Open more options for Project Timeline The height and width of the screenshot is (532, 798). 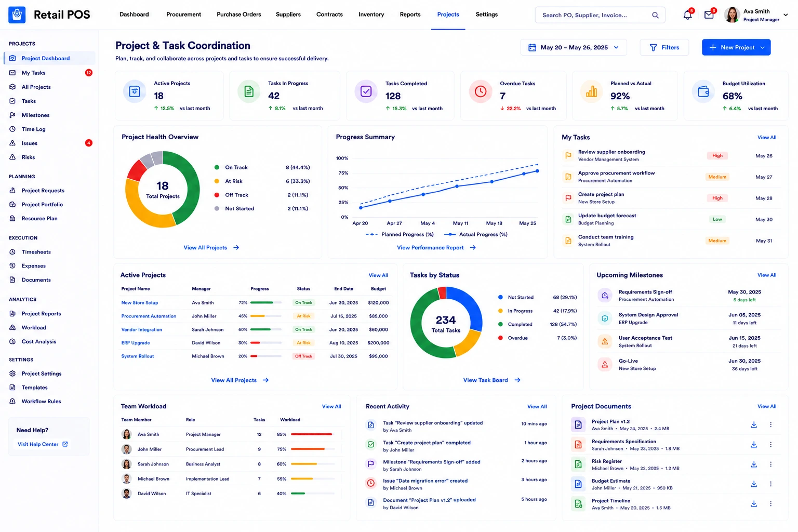770,503
